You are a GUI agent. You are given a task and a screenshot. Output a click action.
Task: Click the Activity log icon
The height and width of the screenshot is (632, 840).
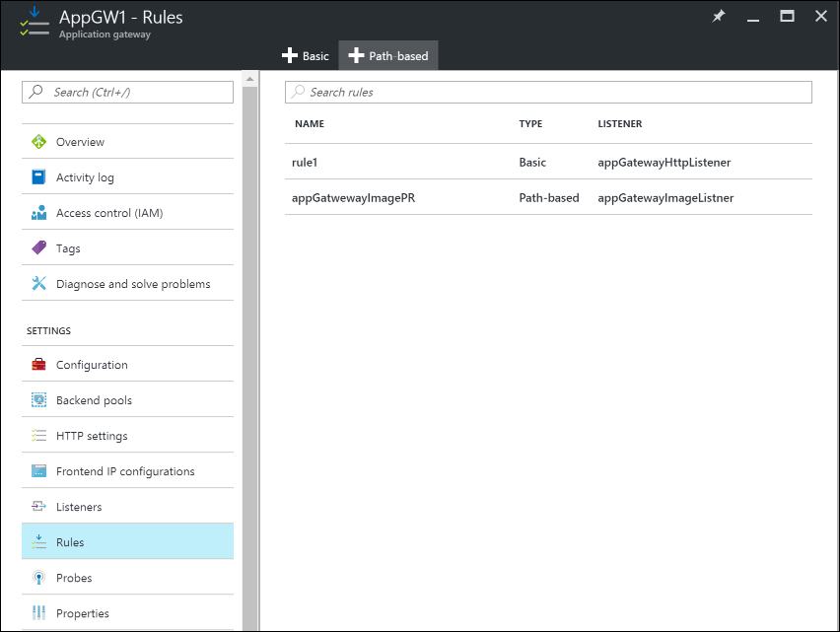[39, 177]
